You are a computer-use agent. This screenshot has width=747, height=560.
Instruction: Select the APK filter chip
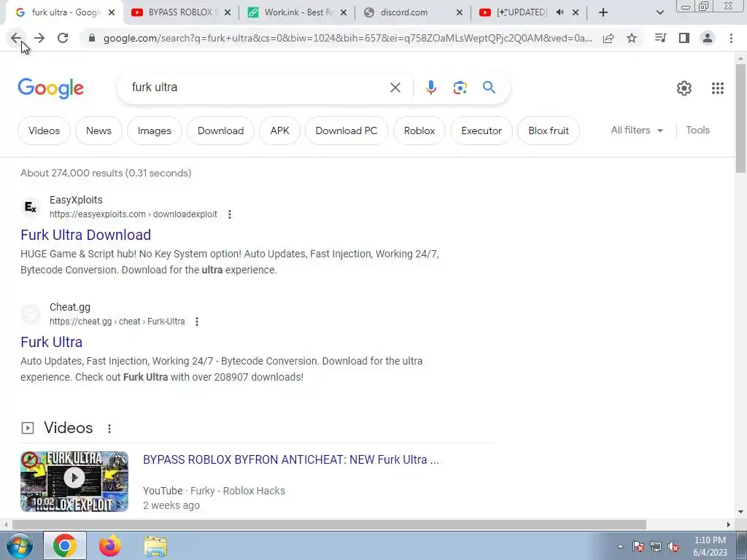(x=279, y=131)
